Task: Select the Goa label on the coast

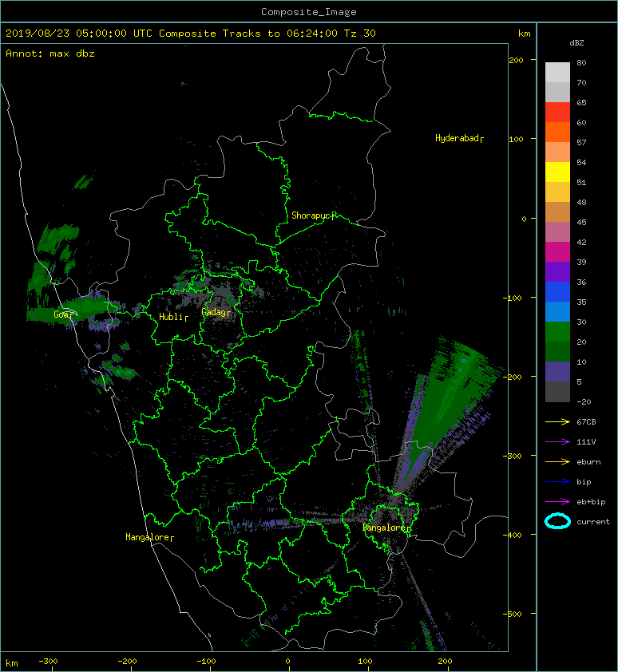Action: pos(63,314)
